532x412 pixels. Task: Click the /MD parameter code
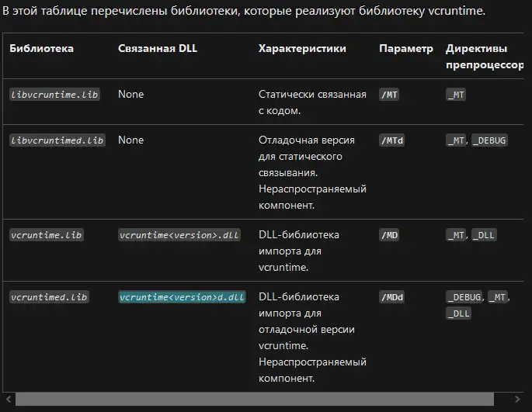tap(389, 235)
